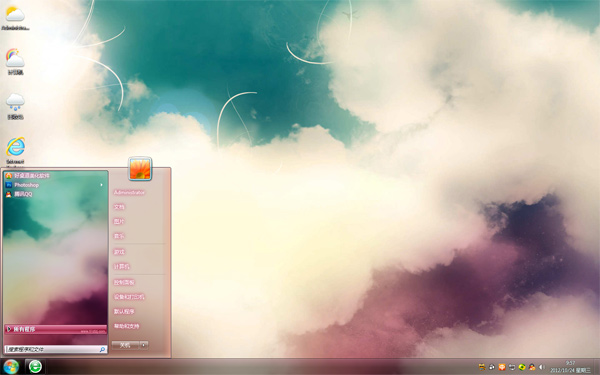600x375 pixels.
Task: Expand the Photoshop jump list arrow
Action: (102, 185)
